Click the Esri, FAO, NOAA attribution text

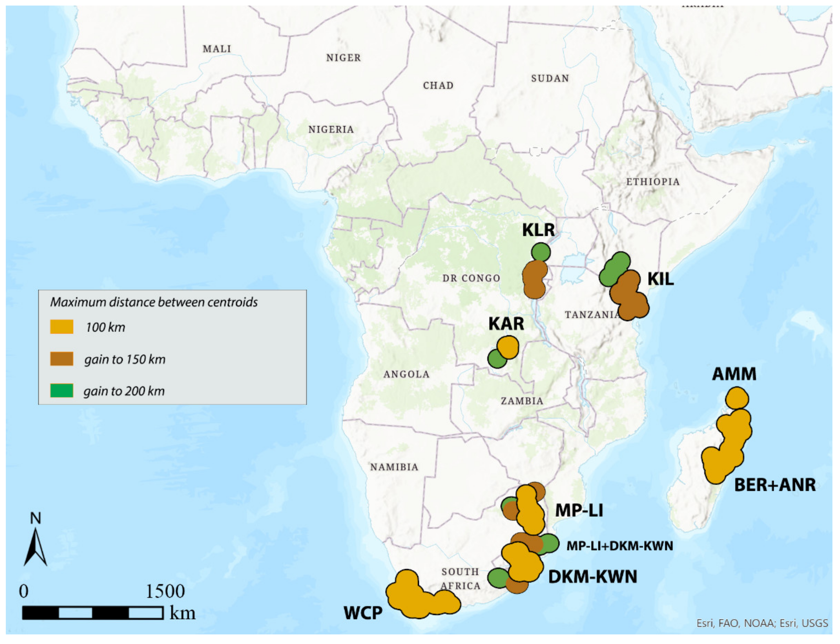tap(762, 623)
